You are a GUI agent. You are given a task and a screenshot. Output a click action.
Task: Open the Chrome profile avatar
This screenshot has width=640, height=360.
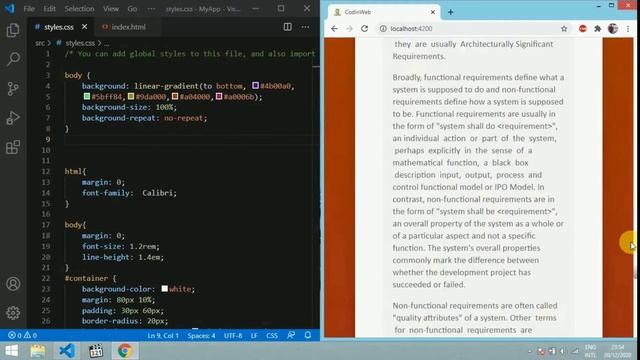pyautogui.click(x=613, y=29)
